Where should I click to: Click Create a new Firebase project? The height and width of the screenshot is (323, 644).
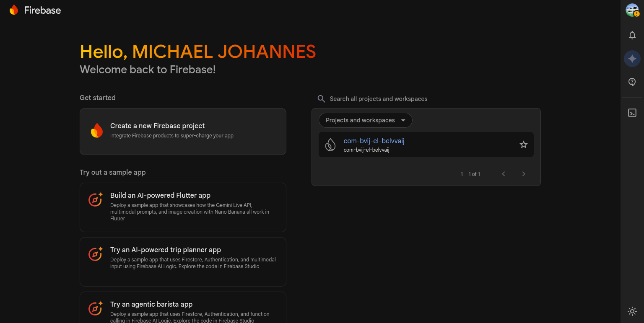pyautogui.click(x=183, y=132)
